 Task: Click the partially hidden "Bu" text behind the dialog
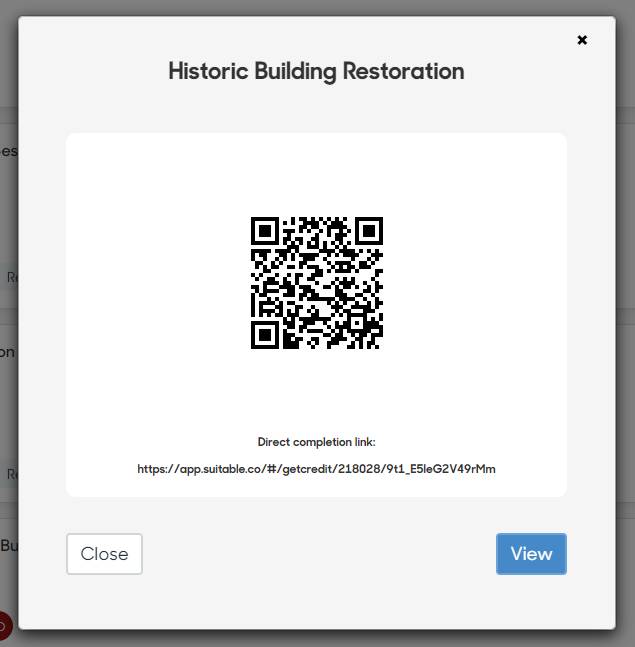coord(8,546)
